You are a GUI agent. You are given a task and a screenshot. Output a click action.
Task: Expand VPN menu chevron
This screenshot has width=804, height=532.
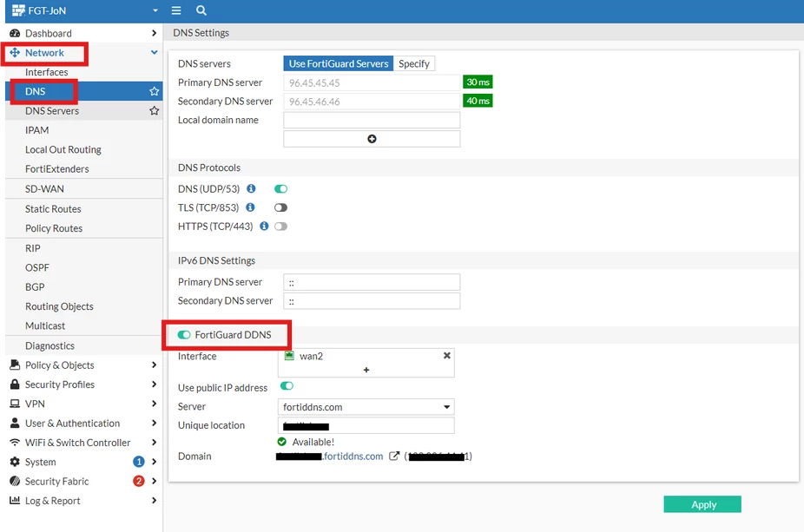click(x=154, y=404)
